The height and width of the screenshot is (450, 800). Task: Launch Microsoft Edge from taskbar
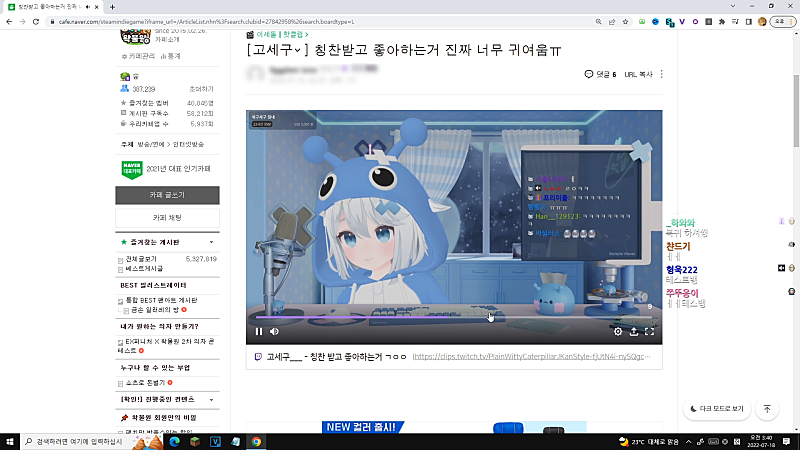click(x=174, y=442)
